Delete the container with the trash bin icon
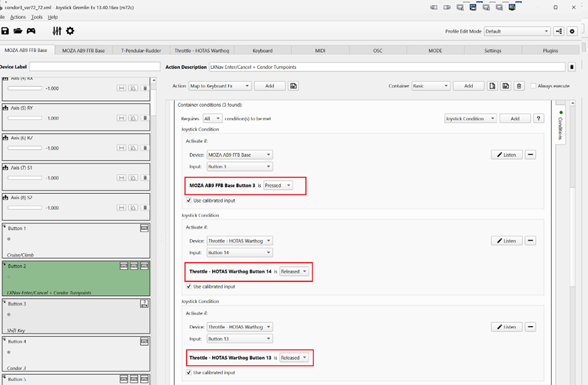This screenshot has height=385, width=588. click(519, 86)
